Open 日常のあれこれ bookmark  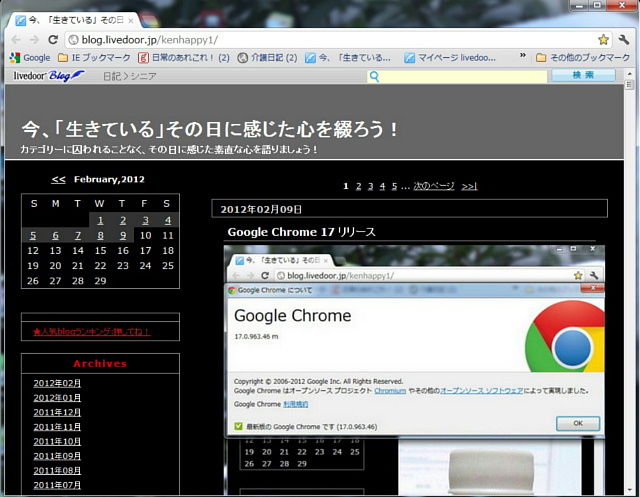click(x=184, y=58)
